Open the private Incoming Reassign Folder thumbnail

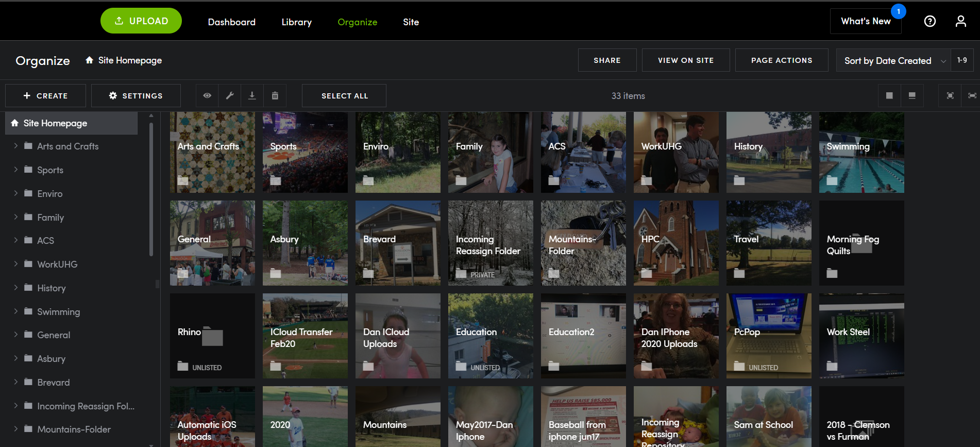491,243
